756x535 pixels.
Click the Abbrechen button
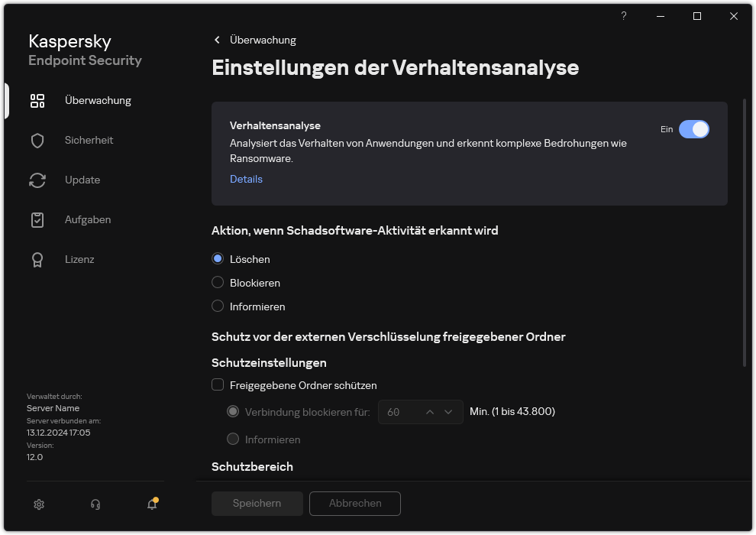354,504
